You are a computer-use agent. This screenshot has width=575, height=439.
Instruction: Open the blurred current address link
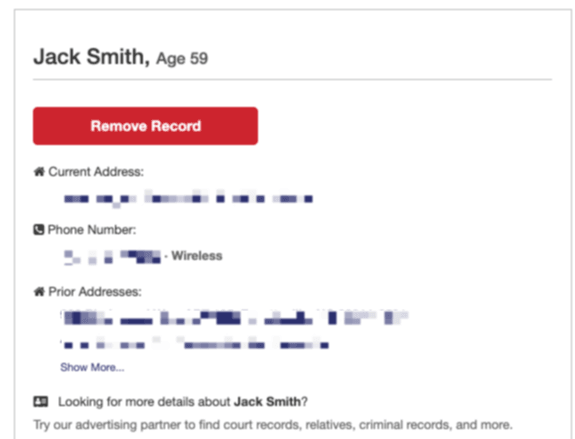pyautogui.click(x=188, y=198)
